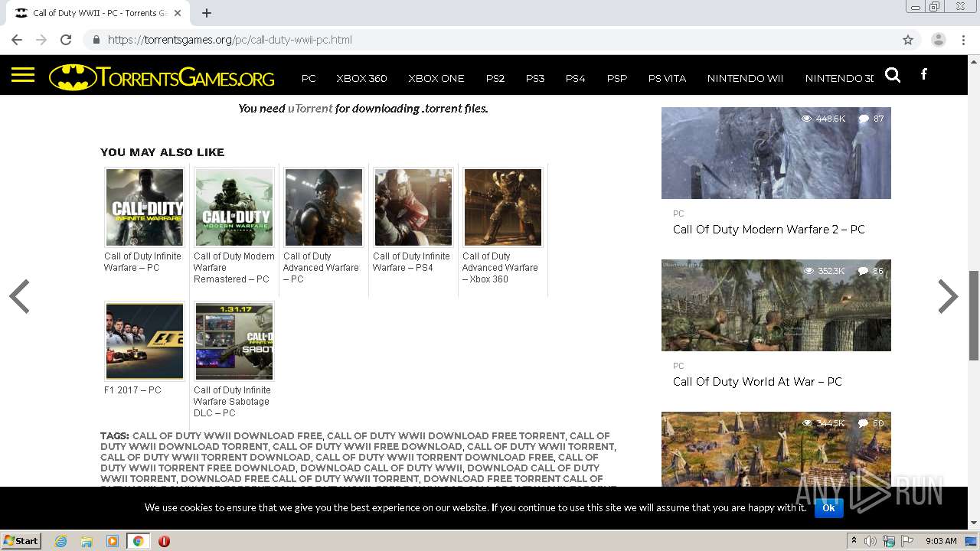The height and width of the screenshot is (551, 980).
Task: Click tag DOWNLOAD CALL OF DUTY WWII
Action: pyautogui.click(x=381, y=468)
